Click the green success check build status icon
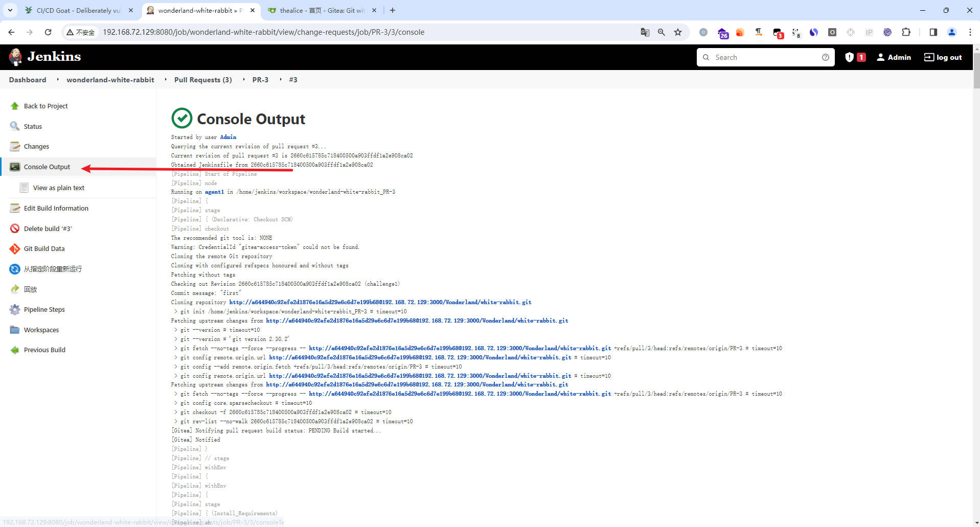The width and height of the screenshot is (980, 527). (182, 118)
